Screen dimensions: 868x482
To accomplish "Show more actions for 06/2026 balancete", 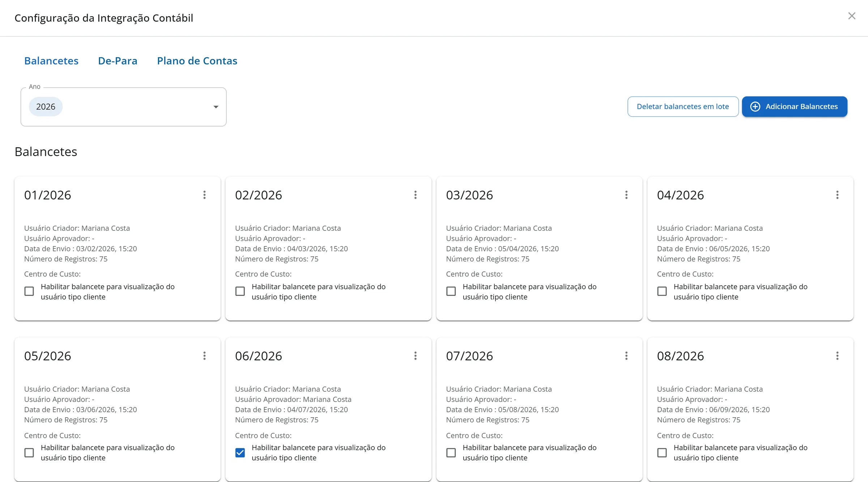I will click(x=415, y=356).
